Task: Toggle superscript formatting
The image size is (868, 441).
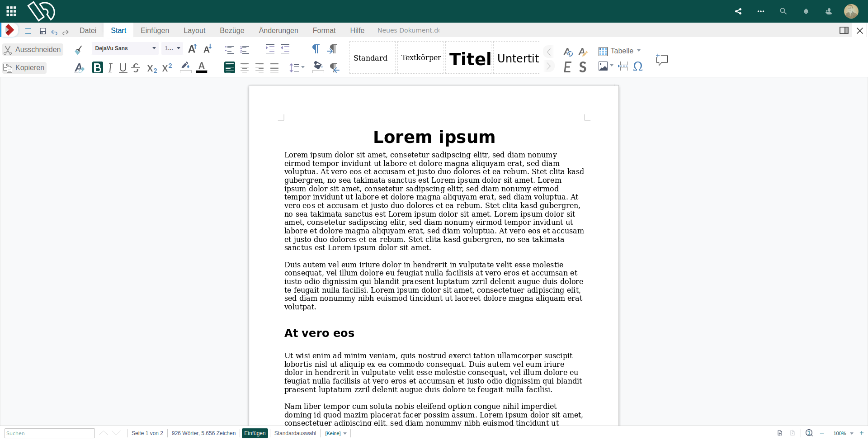Action: click(167, 68)
